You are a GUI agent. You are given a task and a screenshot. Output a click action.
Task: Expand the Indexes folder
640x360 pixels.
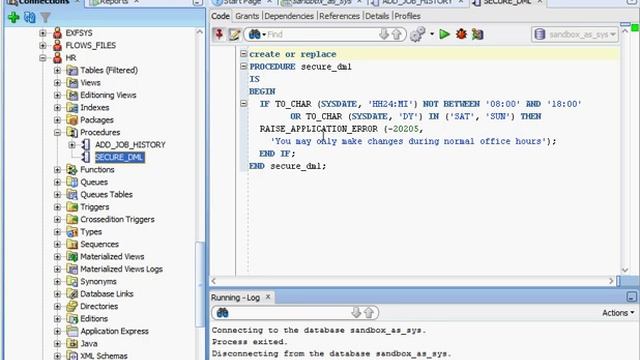coord(58,108)
